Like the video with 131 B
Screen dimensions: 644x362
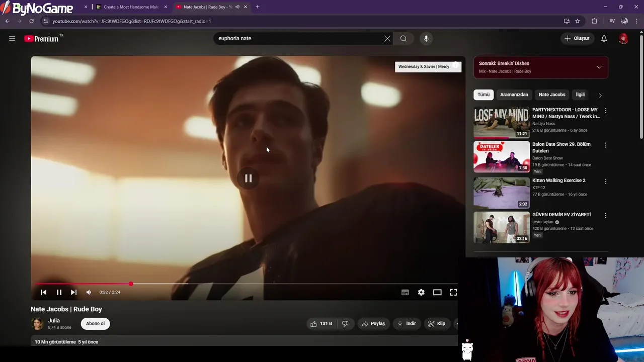(321, 324)
